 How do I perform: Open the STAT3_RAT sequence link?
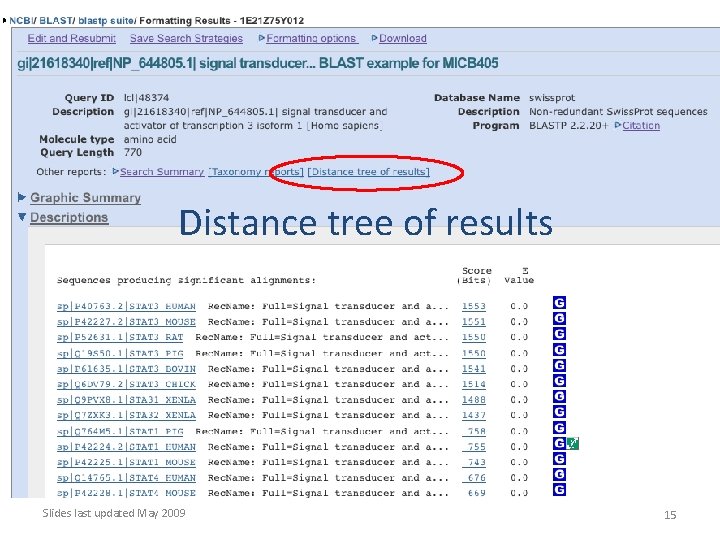point(120,338)
